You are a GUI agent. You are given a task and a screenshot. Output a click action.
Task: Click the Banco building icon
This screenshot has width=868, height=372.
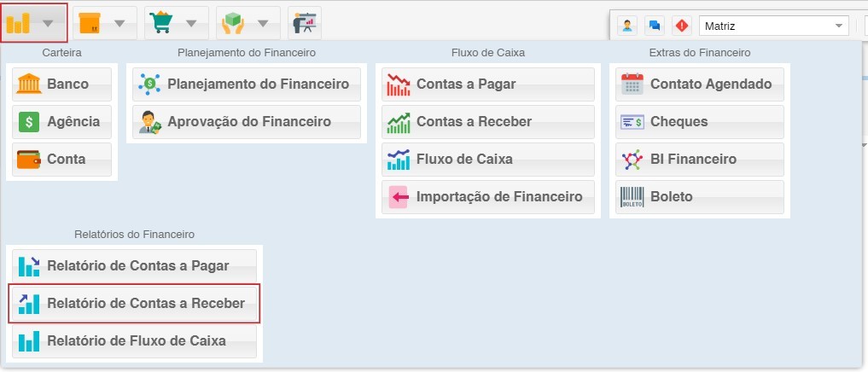pyautogui.click(x=29, y=84)
